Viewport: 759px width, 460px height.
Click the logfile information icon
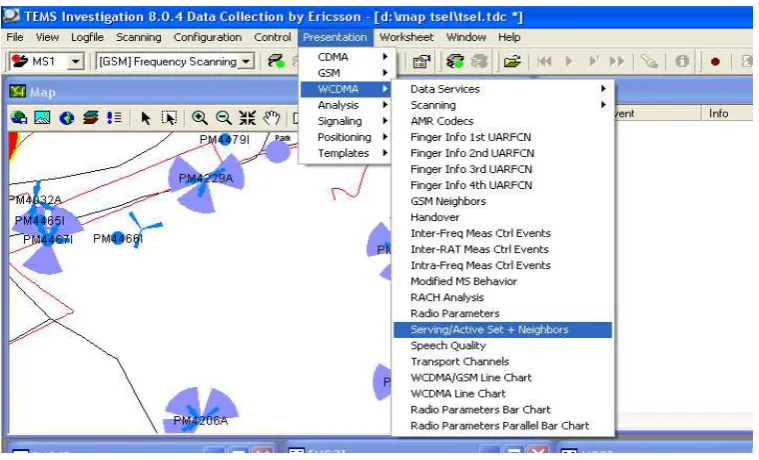pos(682,61)
